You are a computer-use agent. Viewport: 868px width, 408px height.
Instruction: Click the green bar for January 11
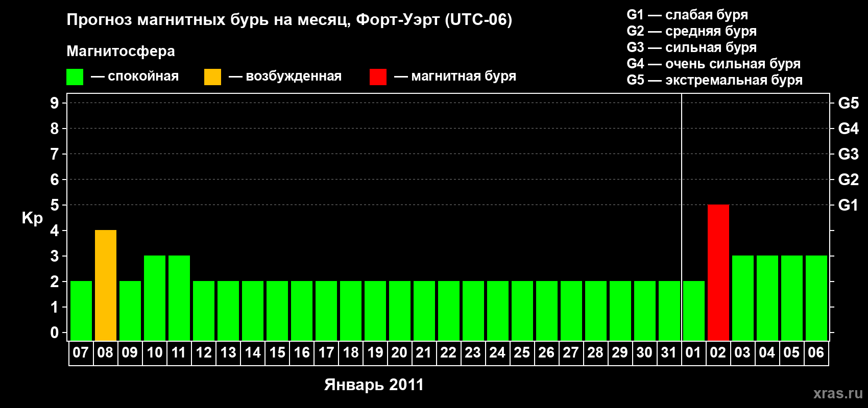pyautogui.click(x=179, y=298)
